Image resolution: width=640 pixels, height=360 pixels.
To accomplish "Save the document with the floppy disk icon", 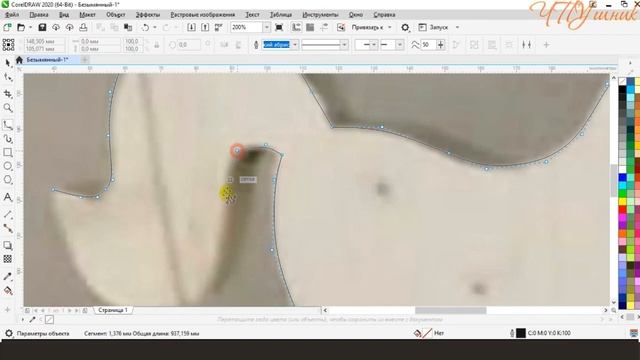I will click(42, 27).
